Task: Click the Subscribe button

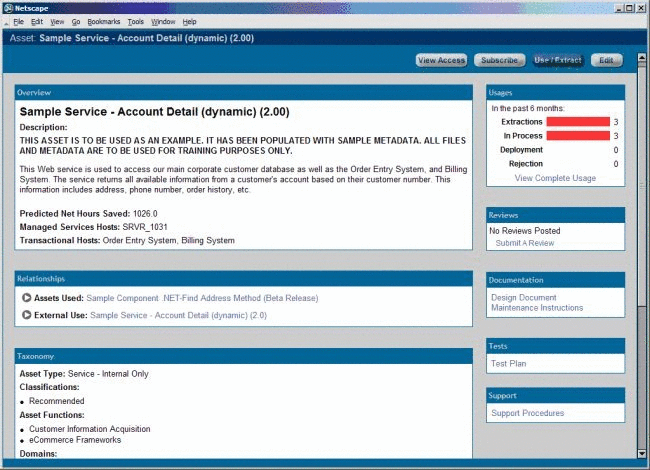Action: [x=500, y=60]
